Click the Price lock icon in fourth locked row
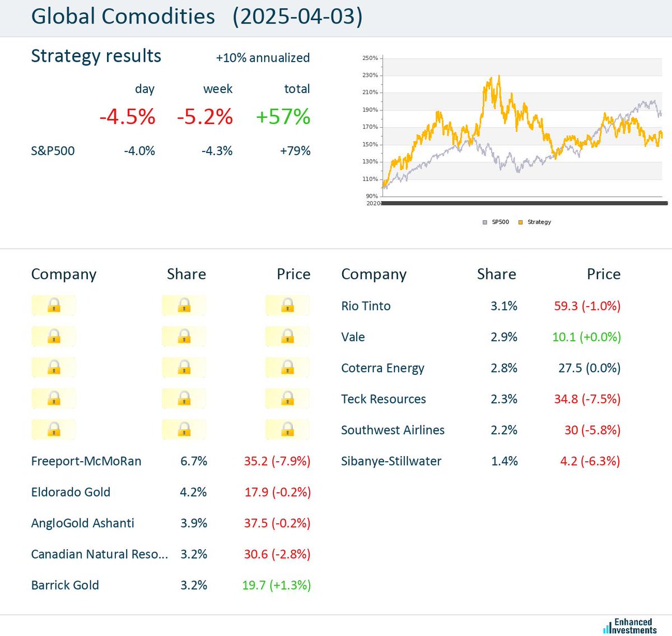The width and height of the screenshot is (672, 636). point(288,398)
